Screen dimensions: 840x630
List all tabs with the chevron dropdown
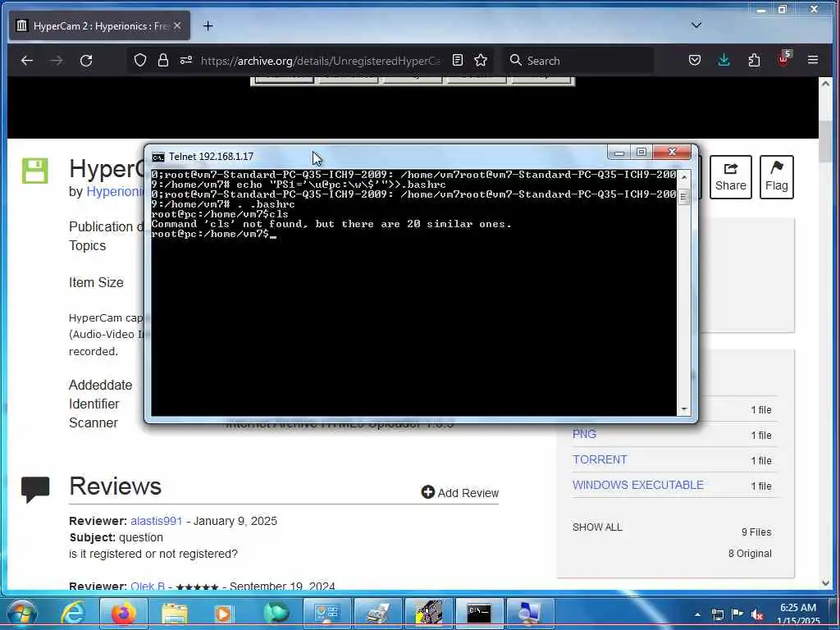pyautogui.click(x=696, y=25)
